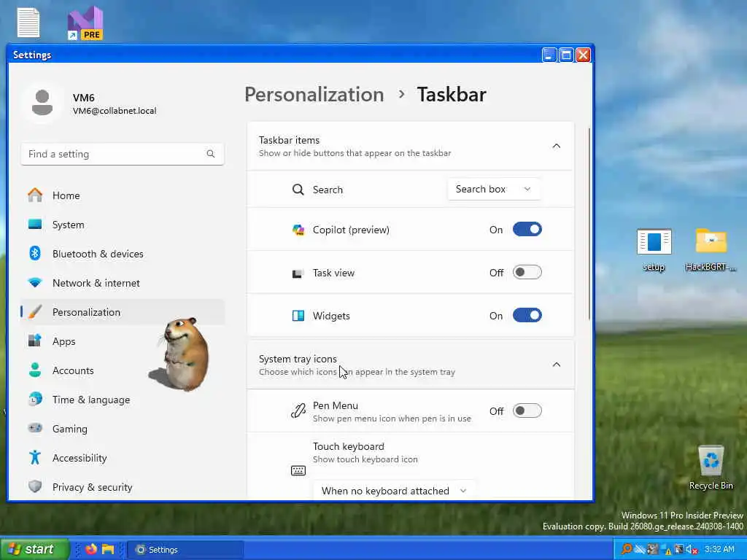747x560 pixels.
Task: Open Accessibility settings
Action: 123,458
